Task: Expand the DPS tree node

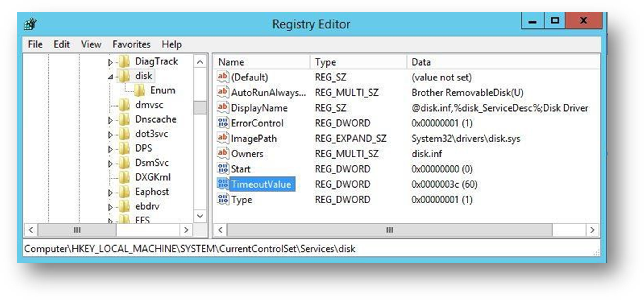Action: [110, 149]
